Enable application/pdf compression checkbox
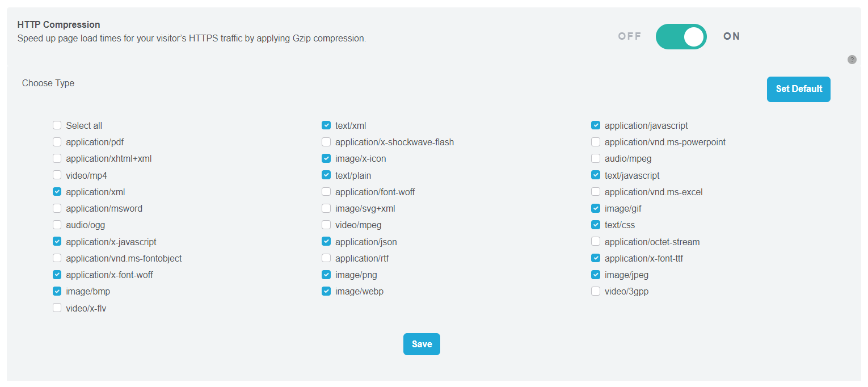Image resolution: width=868 pixels, height=387 pixels. point(57,142)
